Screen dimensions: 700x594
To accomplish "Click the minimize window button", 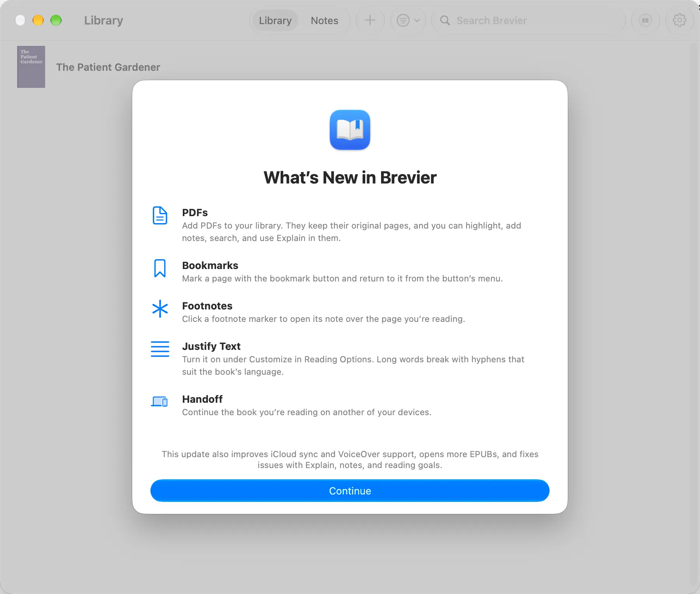I will tap(38, 20).
